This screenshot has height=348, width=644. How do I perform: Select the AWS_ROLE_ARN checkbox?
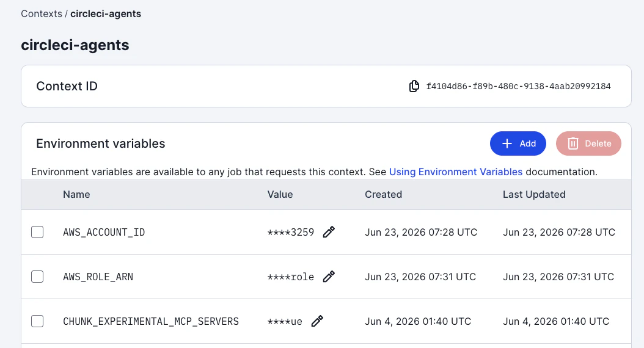(x=37, y=277)
